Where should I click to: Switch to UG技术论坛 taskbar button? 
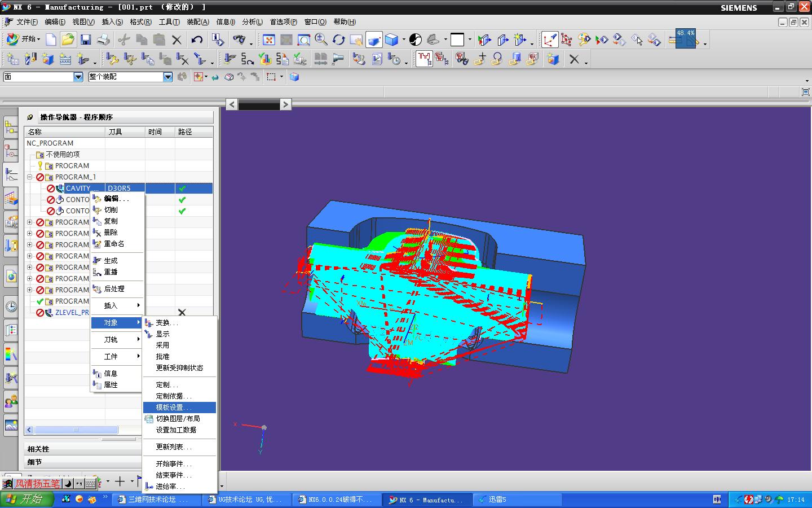tap(246, 500)
